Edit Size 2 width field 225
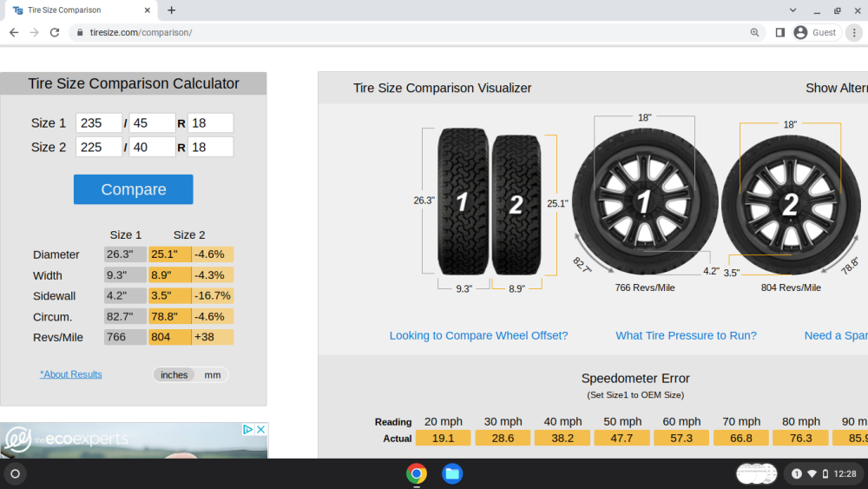The image size is (868, 489). 99,148
